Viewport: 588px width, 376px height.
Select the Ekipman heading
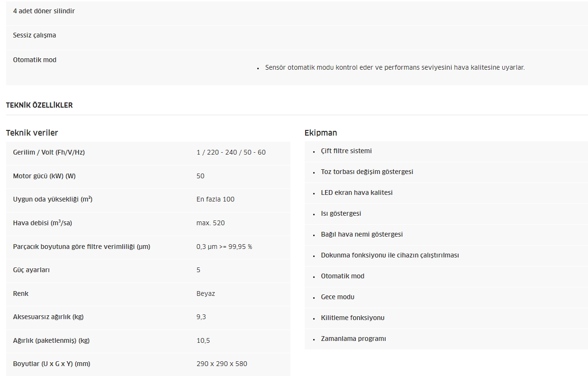pos(321,133)
